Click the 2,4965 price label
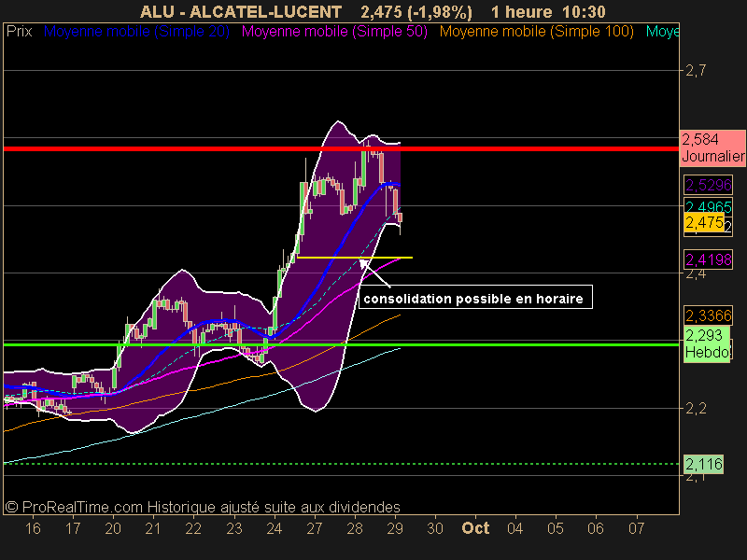This screenshot has height=560, width=747. [x=708, y=206]
